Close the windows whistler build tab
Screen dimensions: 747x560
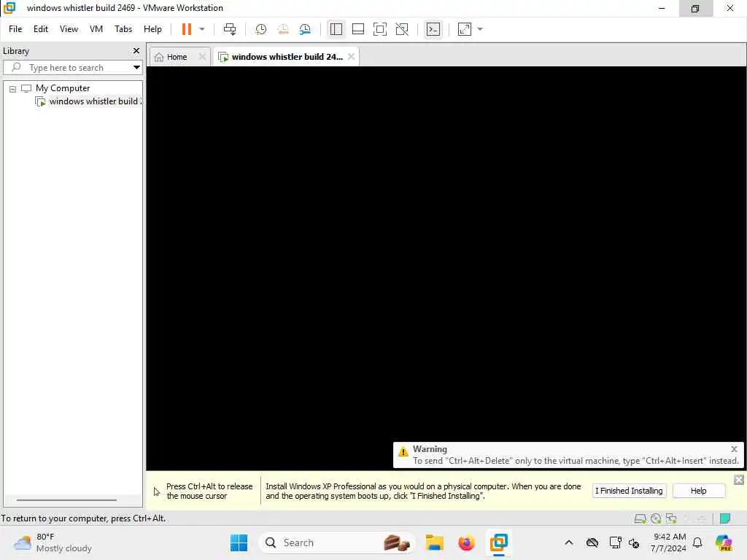(351, 57)
